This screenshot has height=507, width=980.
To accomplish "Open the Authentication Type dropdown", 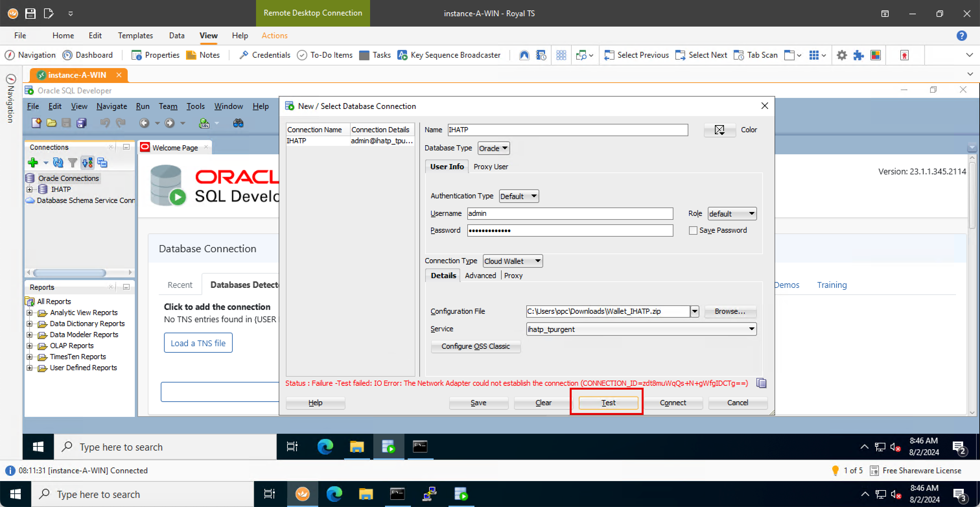I will pyautogui.click(x=519, y=196).
